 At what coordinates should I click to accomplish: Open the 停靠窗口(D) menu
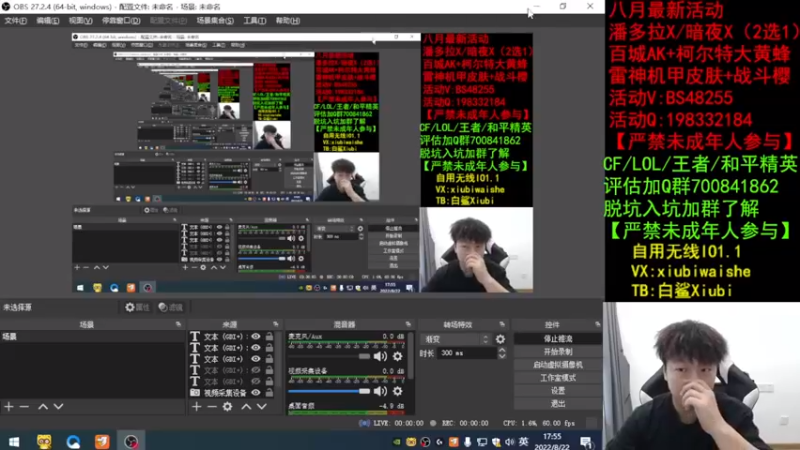click(121, 21)
